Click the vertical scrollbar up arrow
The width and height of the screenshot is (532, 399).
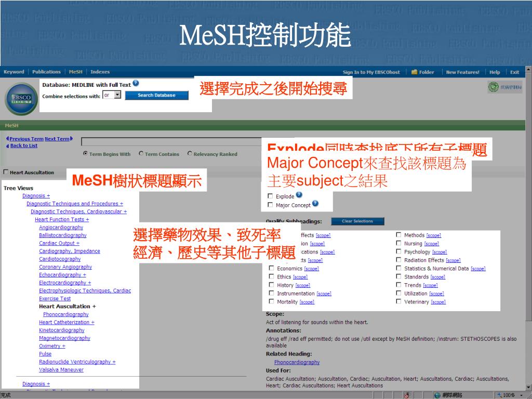(x=528, y=70)
